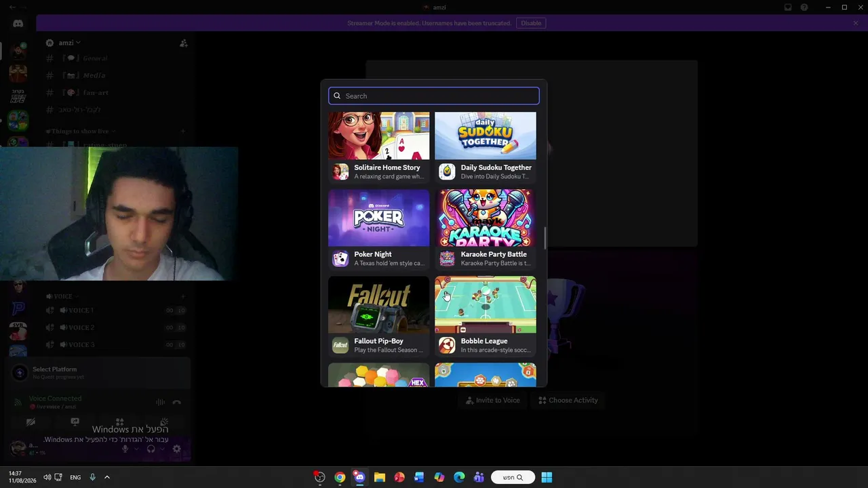The image size is (868, 488).
Task: Deafen audio with the headphones icon
Action: click(x=151, y=449)
